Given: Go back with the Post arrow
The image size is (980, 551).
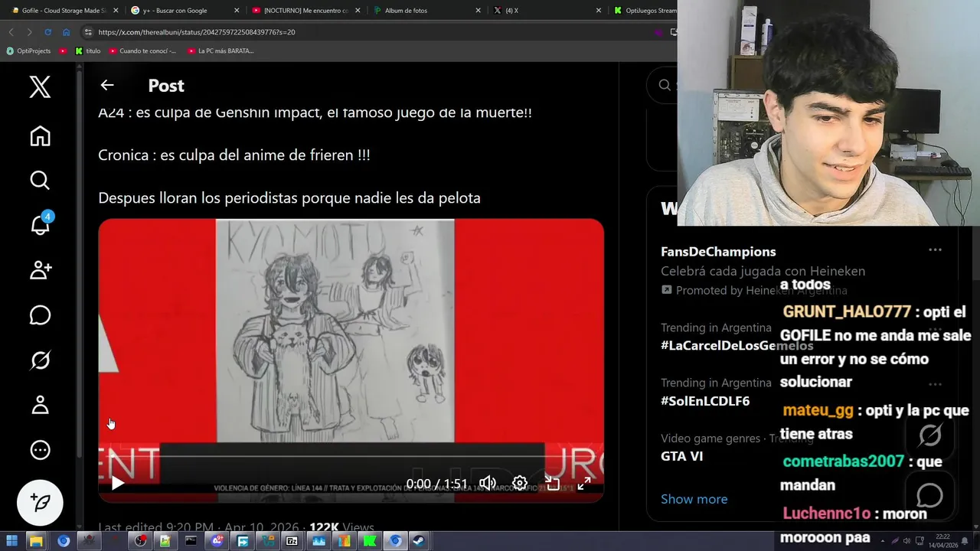Looking at the screenshot, I should tap(107, 85).
